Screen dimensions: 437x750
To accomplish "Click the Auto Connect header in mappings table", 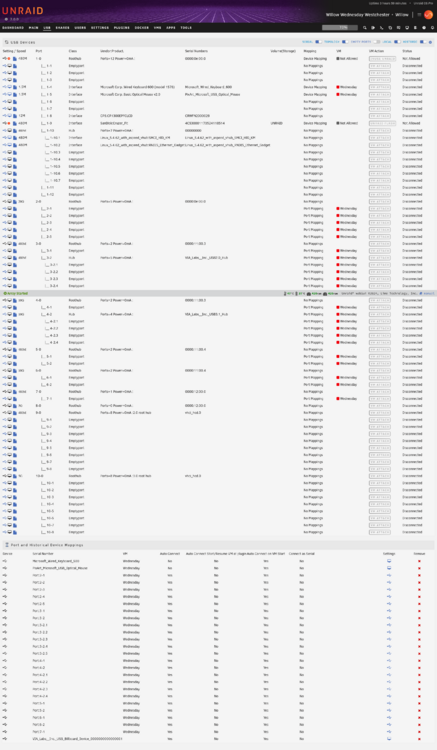I will click(x=171, y=554).
